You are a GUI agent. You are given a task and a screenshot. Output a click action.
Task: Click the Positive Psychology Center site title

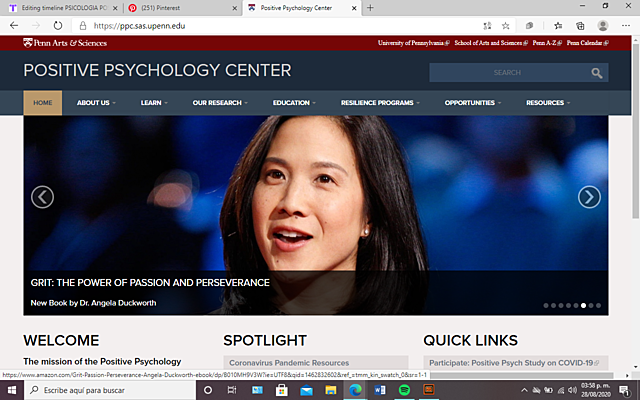(158, 70)
